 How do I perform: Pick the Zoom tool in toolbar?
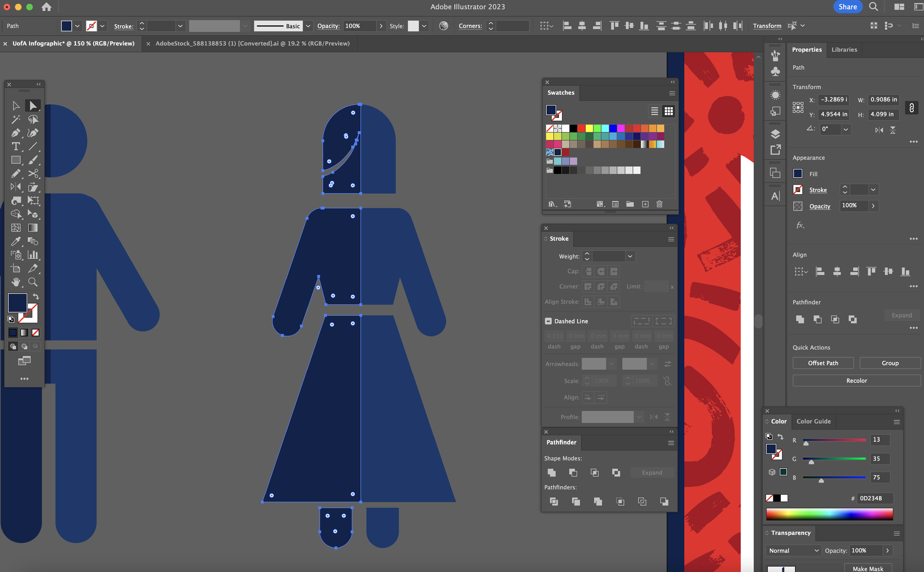click(33, 282)
